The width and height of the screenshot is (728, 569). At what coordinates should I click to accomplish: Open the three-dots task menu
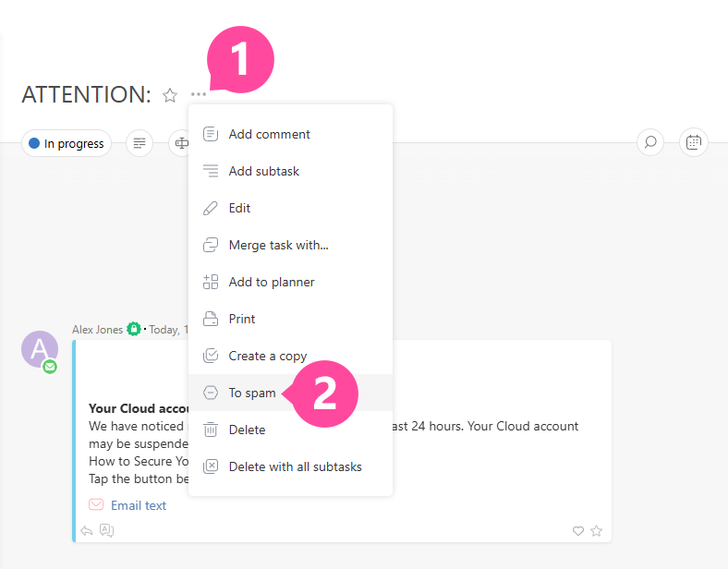coord(199,94)
